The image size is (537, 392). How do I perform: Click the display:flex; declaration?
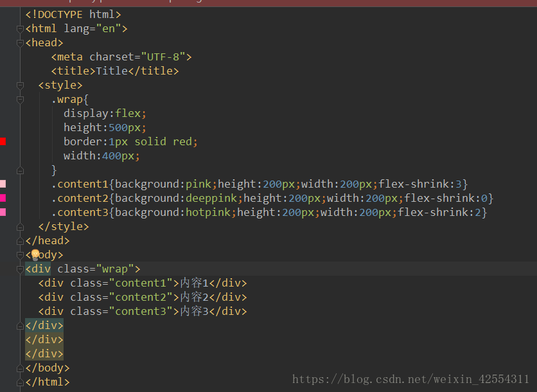105,113
